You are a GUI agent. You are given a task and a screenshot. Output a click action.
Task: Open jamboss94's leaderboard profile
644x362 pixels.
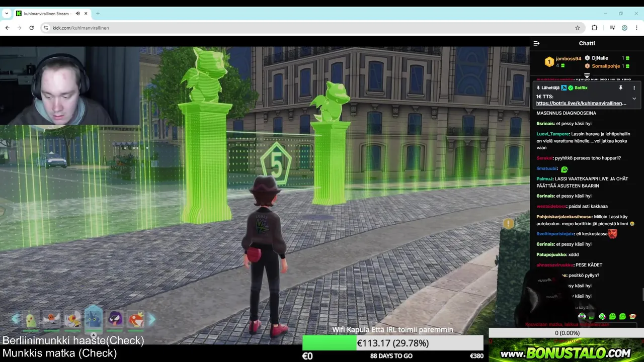(569, 58)
